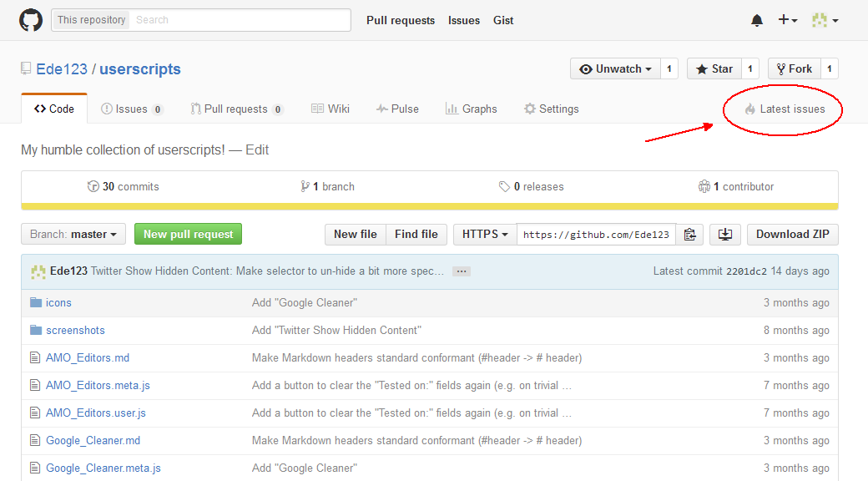
Task: Star the repository
Action: click(x=714, y=68)
